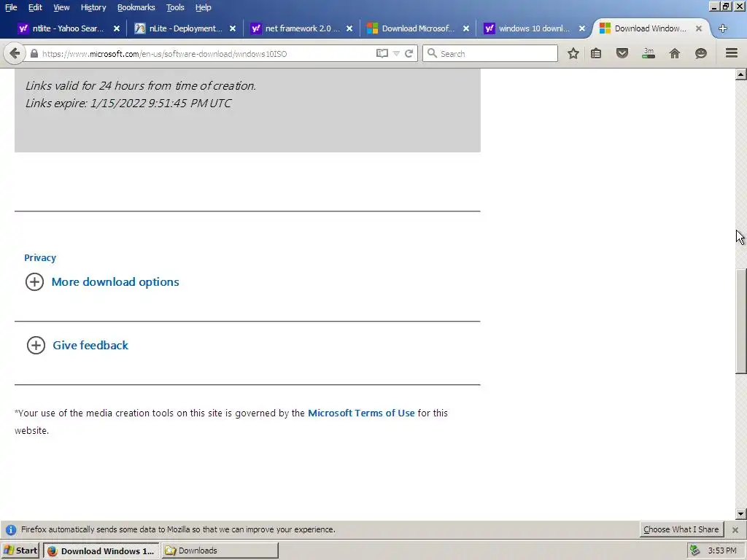The height and width of the screenshot is (560, 747).
Task: Open the History menu
Action: (x=93, y=7)
